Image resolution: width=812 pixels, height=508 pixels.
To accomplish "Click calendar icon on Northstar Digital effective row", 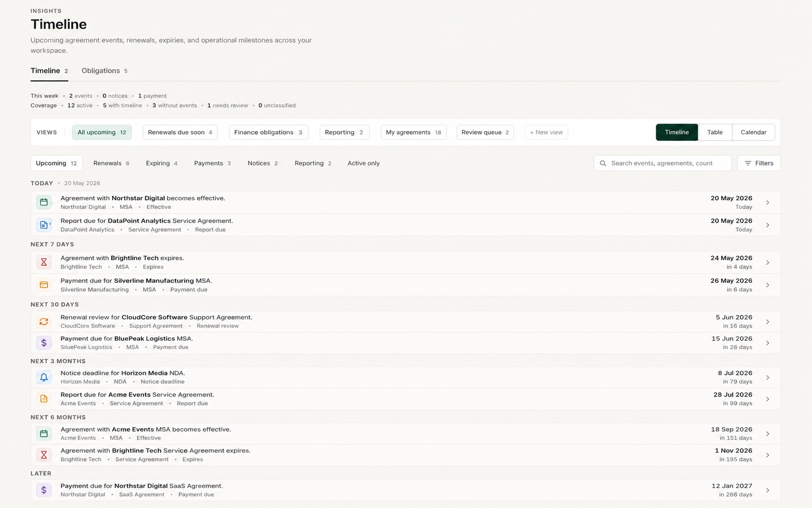I will tap(44, 202).
